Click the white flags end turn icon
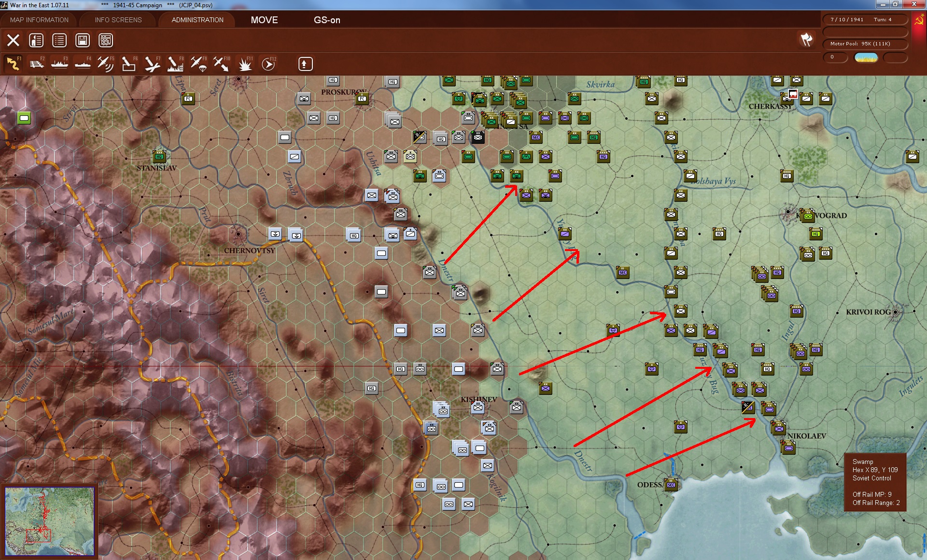 pyautogui.click(x=806, y=40)
